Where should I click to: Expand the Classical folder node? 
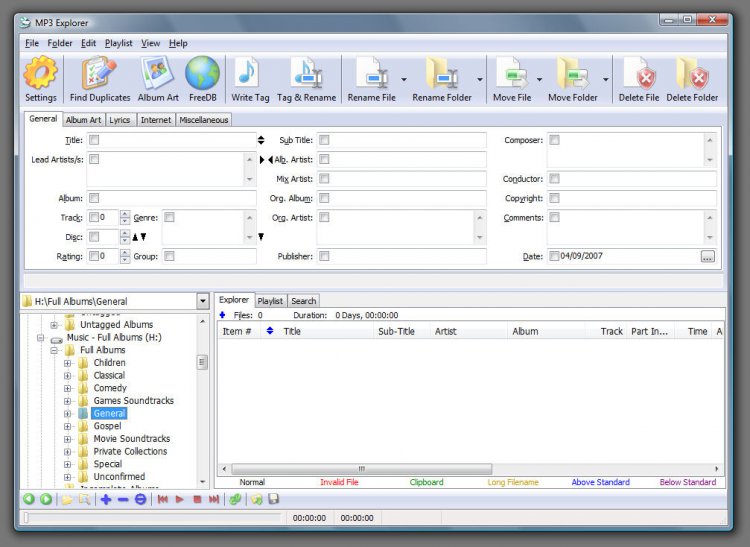(67, 376)
